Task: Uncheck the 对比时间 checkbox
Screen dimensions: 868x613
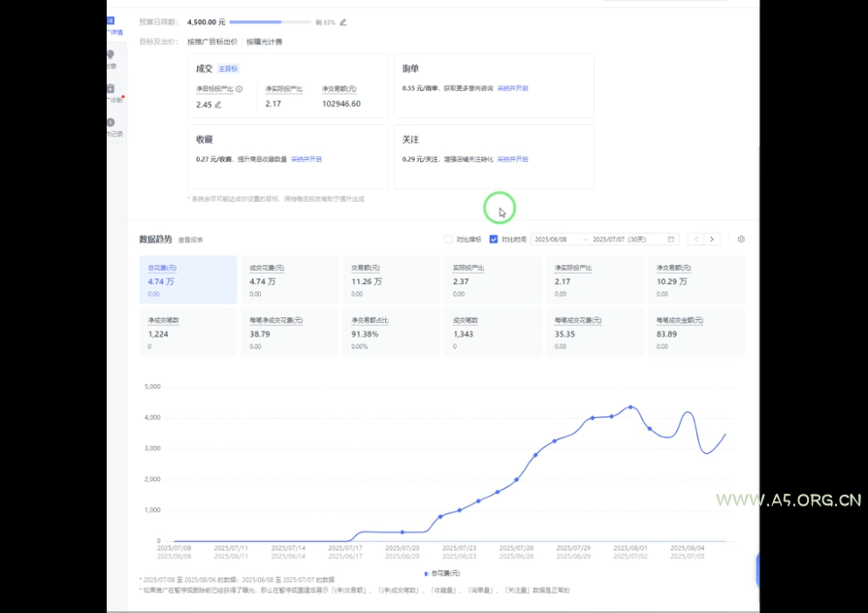Action: pos(493,238)
